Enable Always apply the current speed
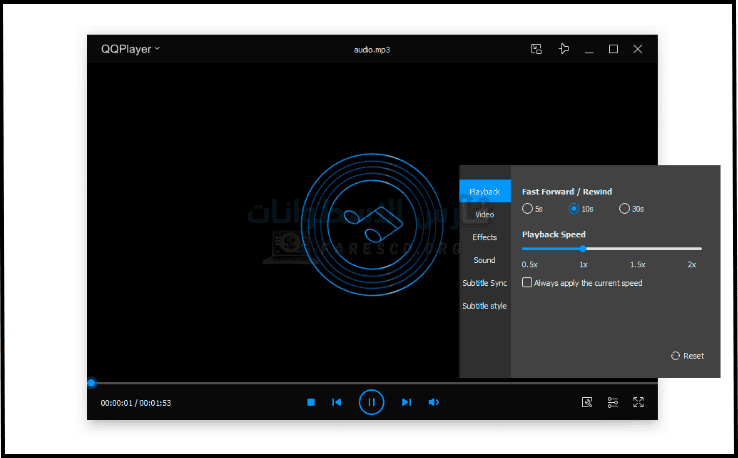738x458 pixels. (x=528, y=283)
